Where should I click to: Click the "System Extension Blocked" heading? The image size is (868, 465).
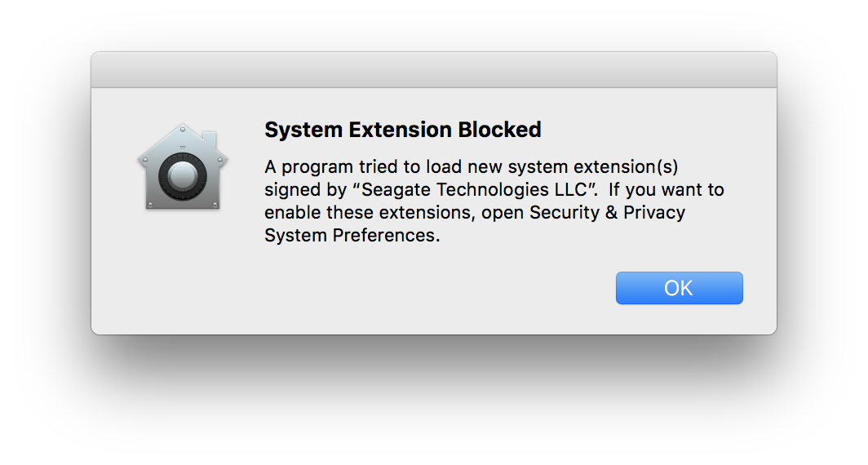403,130
